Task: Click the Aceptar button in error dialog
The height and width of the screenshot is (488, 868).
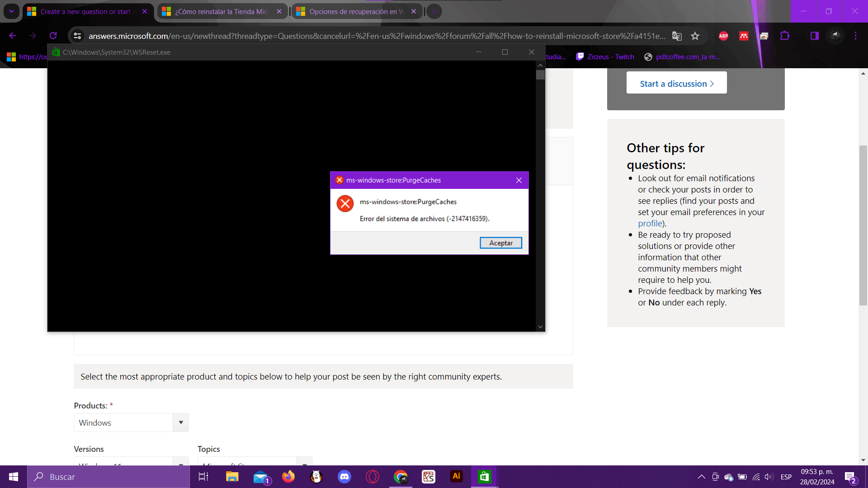Action: (x=500, y=243)
